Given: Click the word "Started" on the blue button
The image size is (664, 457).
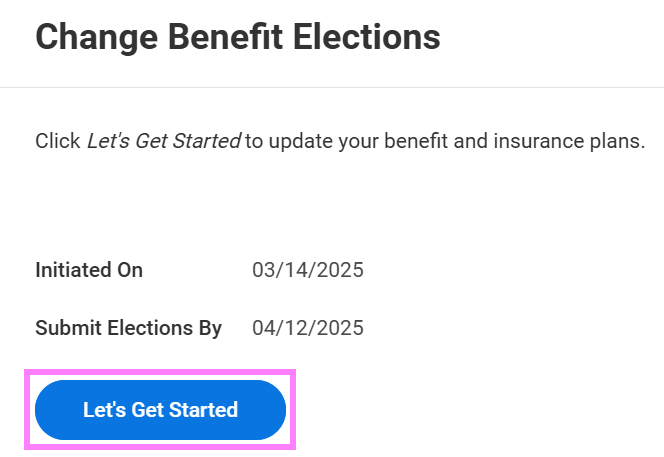Looking at the screenshot, I should click(204, 410).
